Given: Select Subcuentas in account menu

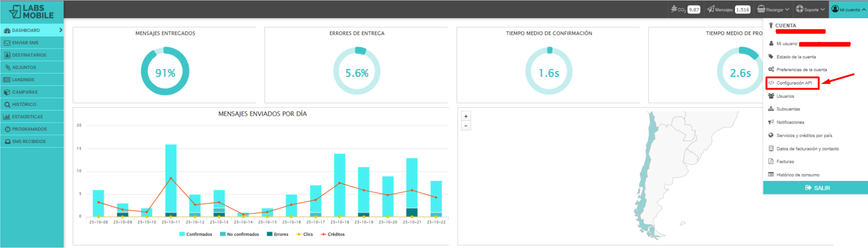Looking at the screenshot, I should [788, 109].
